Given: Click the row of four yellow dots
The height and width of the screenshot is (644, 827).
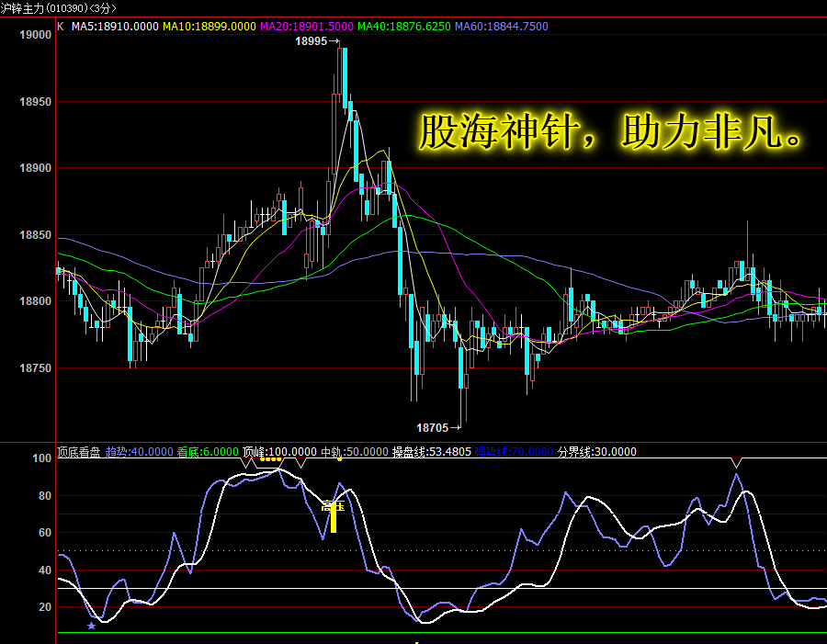Looking at the screenshot, I should [271, 459].
